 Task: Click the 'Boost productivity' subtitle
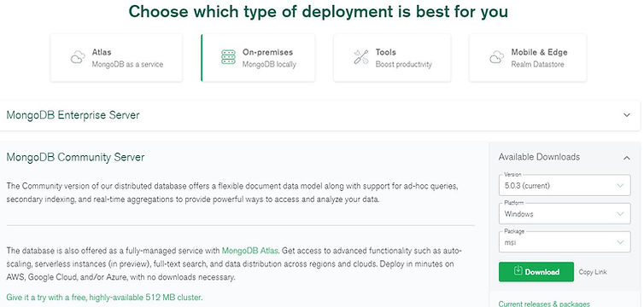point(403,64)
